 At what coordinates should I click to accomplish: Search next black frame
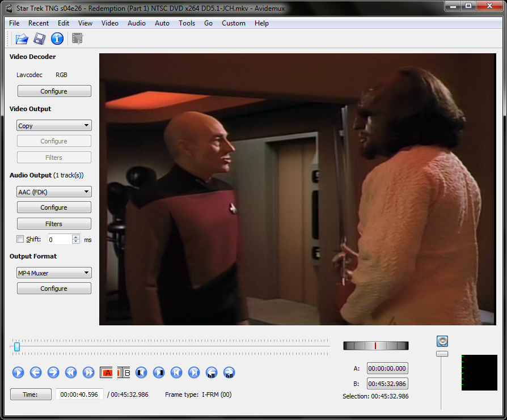pyautogui.click(x=158, y=372)
